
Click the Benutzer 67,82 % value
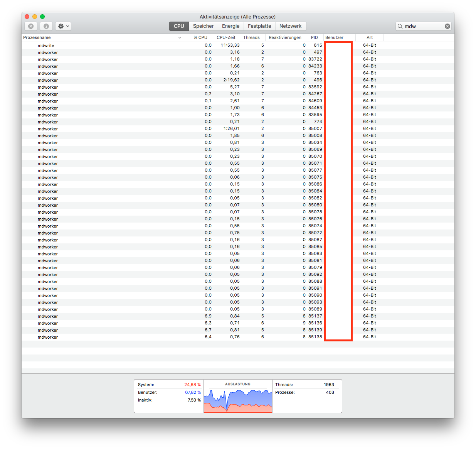[x=193, y=392]
